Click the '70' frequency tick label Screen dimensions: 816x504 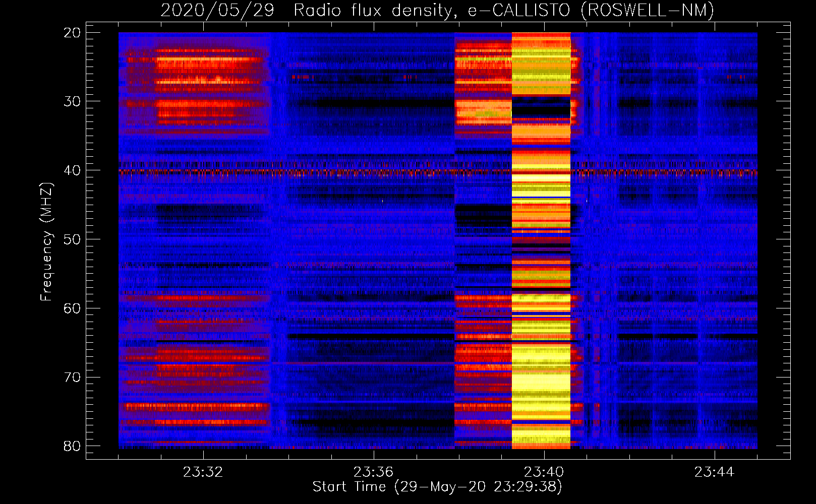72,377
